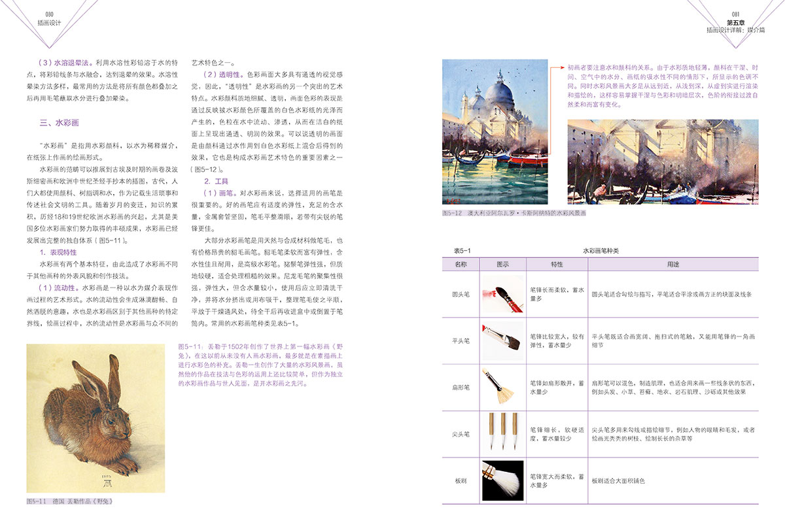Click the "图示" table column header
This screenshot has height=532, width=785.
502,265
